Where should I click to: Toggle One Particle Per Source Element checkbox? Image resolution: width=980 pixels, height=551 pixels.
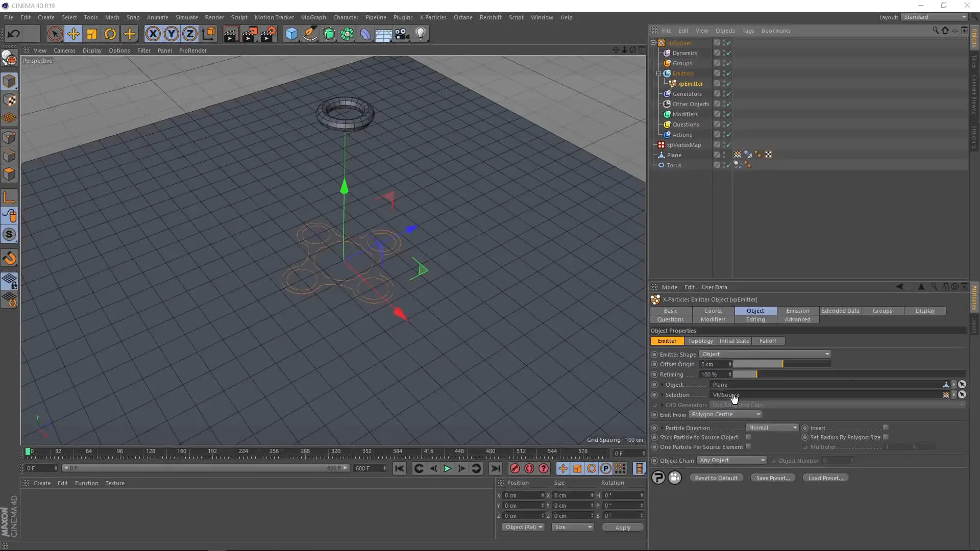pos(748,447)
